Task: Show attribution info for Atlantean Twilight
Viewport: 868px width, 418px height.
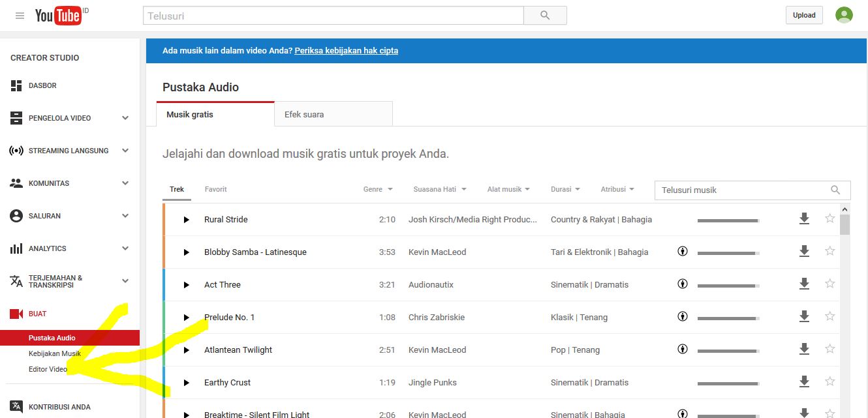Action: point(683,349)
